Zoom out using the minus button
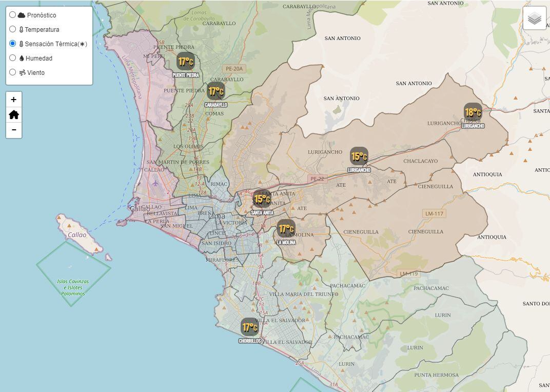 13,131
